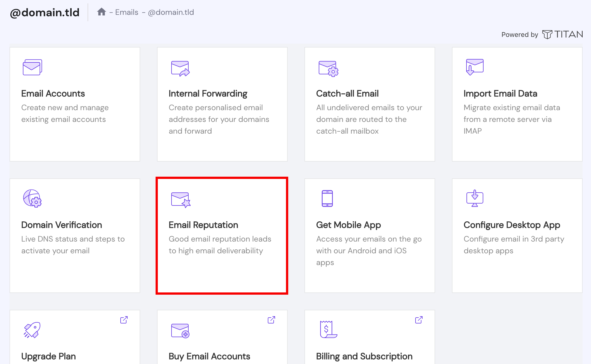Open the Buy Email Accounts external link icon
The image size is (591, 364).
(x=271, y=320)
